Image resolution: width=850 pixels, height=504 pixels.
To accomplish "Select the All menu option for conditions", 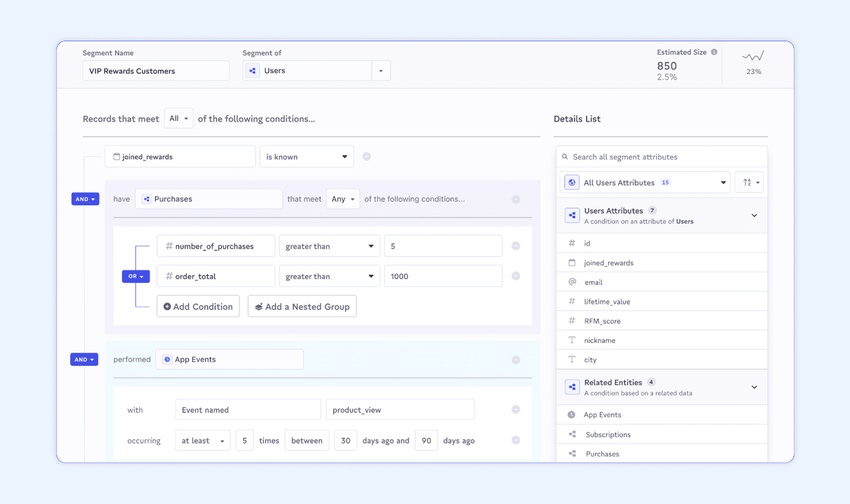I will pyautogui.click(x=178, y=118).
